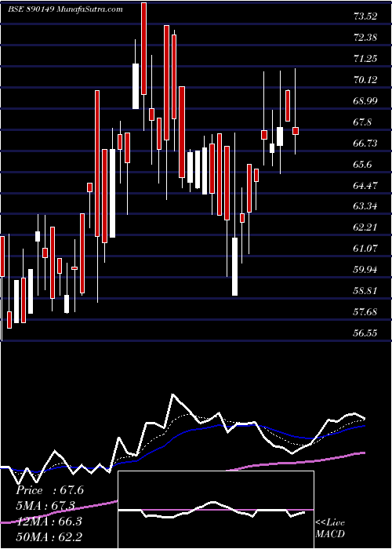Click the 73.52 price axis label

tap(365, 16)
